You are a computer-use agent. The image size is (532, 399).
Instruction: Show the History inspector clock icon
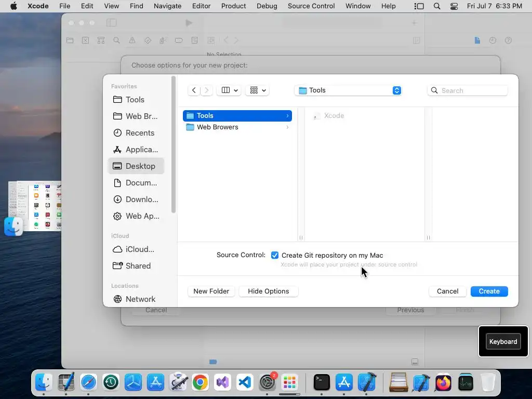(493, 41)
